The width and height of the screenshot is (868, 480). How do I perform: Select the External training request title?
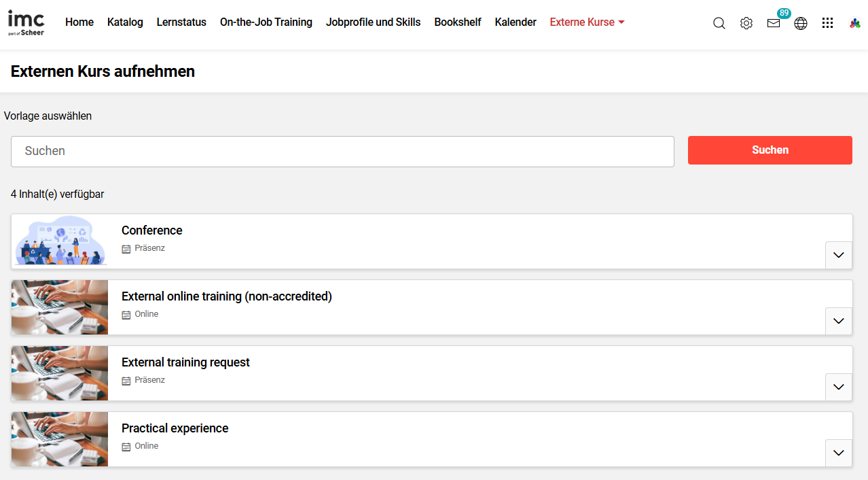coord(185,362)
